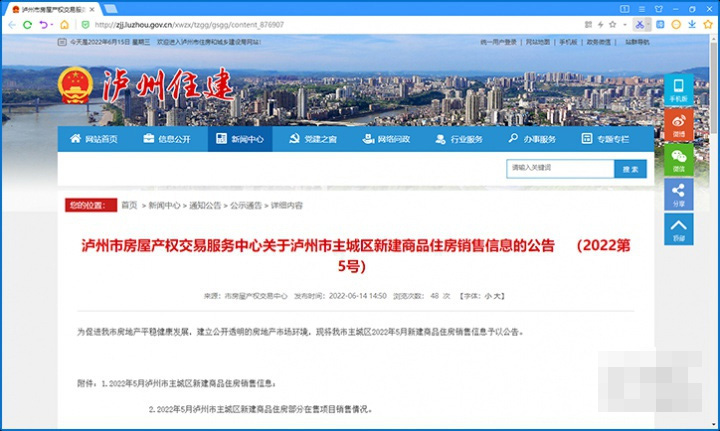
Task: Open the 网站首页 navigation tab
Action: coord(94,139)
